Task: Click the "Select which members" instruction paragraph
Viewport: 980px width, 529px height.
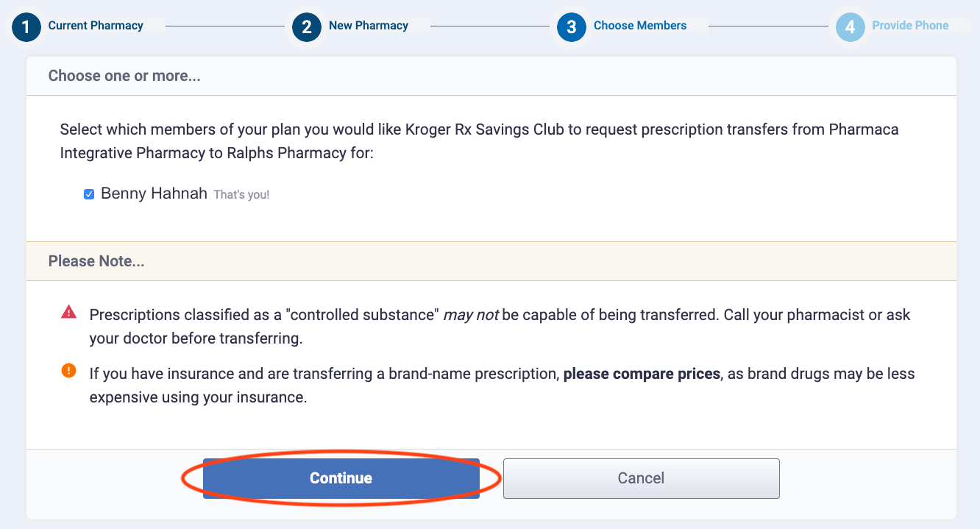Action: (479, 142)
